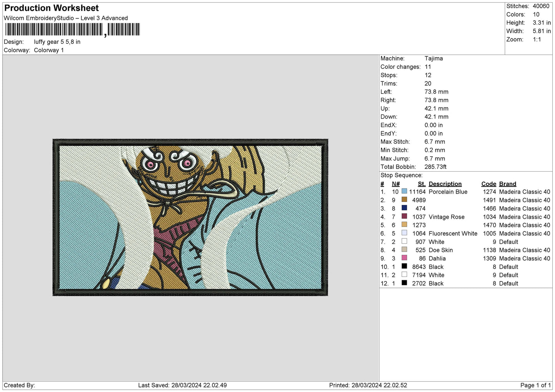
Task: Click thread code "1274"
Action: coord(490,192)
